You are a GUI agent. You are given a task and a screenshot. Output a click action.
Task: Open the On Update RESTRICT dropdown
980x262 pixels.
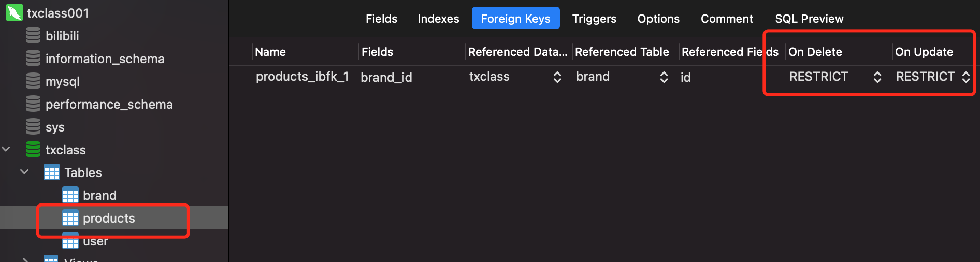click(x=965, y=77)
